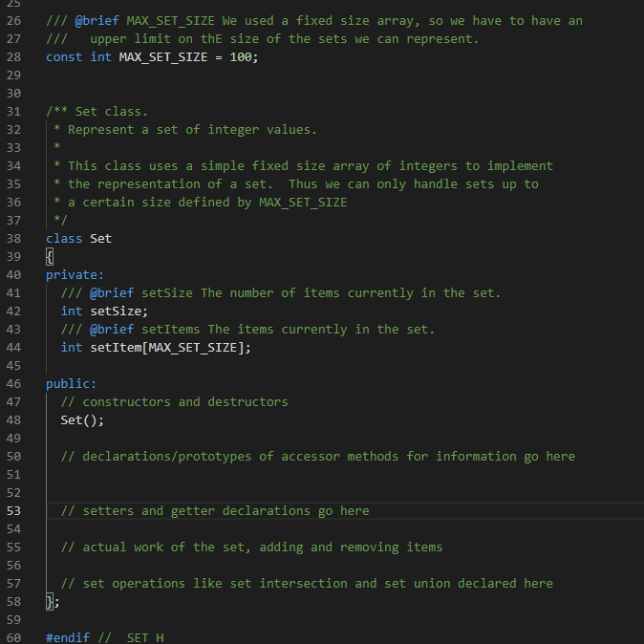Click '// setters and getter declarations go here'
The image size is (644, 644).
215,510
